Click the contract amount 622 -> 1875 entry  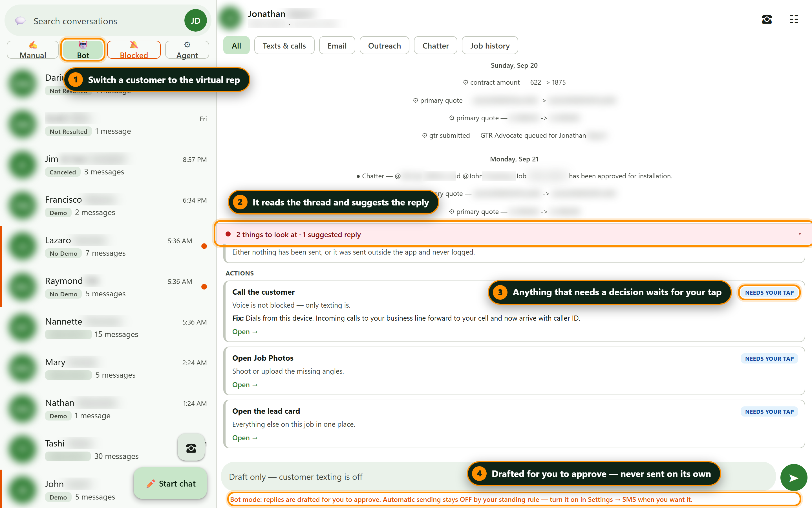pyautogui.click(x=514, y=82)
